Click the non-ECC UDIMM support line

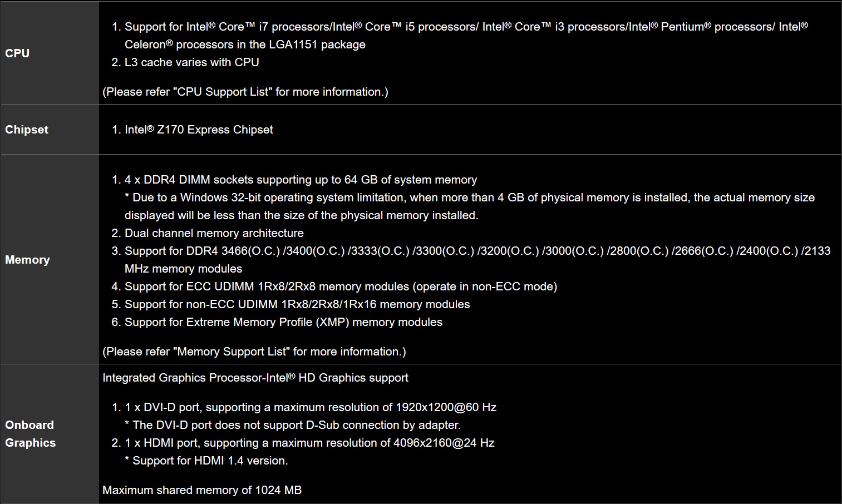[x=297, y=304]
